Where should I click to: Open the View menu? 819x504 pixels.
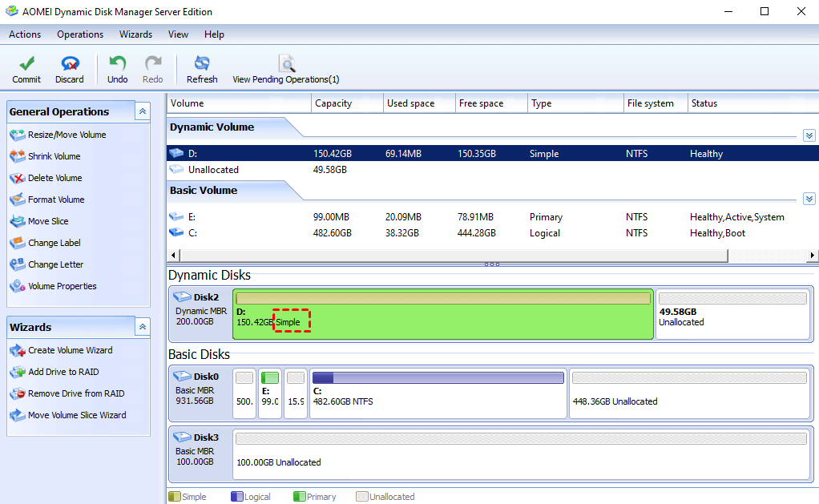[x=178, y=34]
